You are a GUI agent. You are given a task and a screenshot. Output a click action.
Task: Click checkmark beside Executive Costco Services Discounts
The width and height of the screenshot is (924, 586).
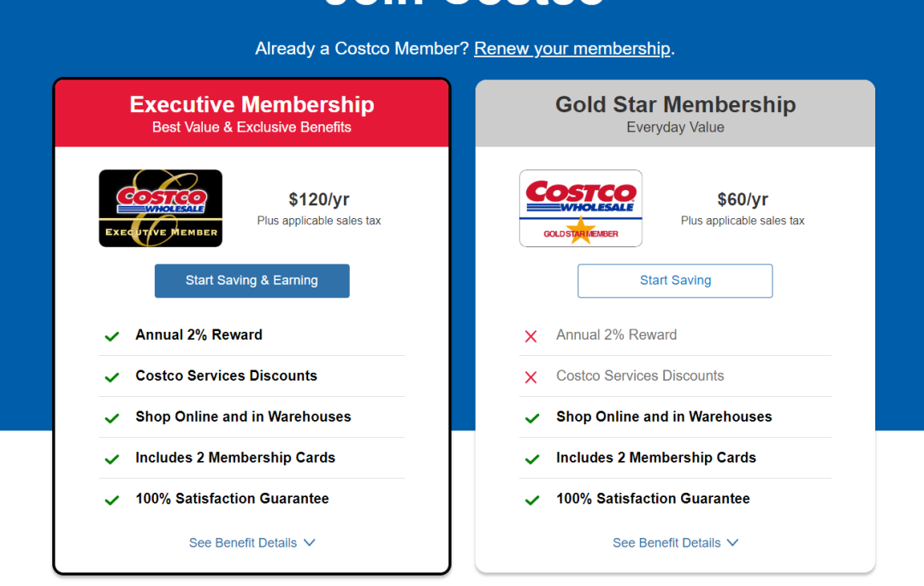point(112,377)
